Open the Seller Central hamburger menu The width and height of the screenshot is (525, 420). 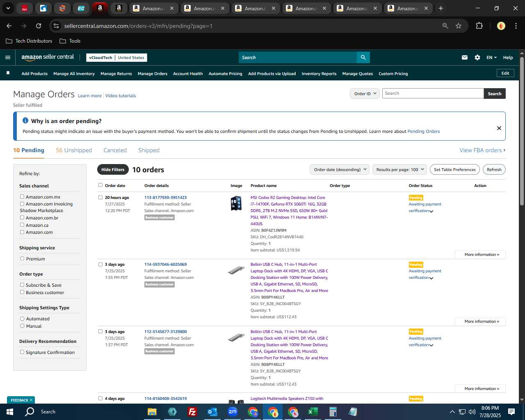pyautogui.click(x=8, y=57)
